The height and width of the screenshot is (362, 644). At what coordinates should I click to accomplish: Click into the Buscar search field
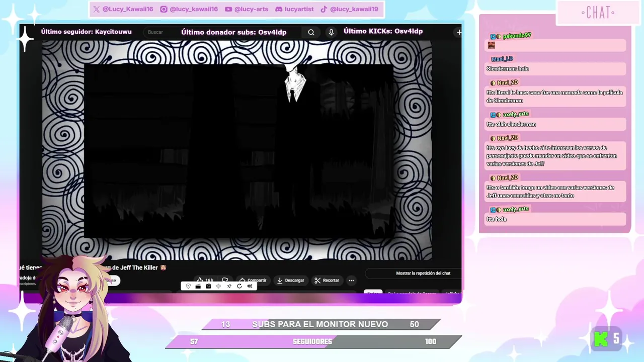pyautogui.click(x=221, y=32)
